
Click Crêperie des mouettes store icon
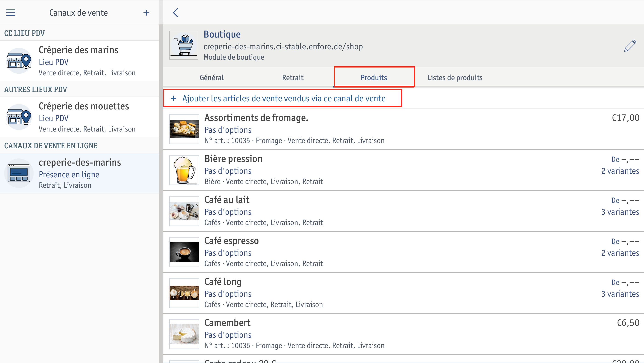[19, 117]
